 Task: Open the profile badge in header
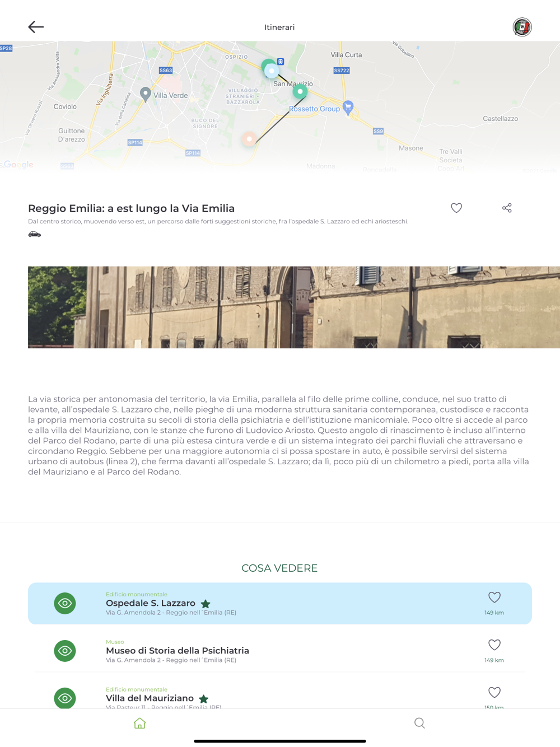(x=522, y=27)
